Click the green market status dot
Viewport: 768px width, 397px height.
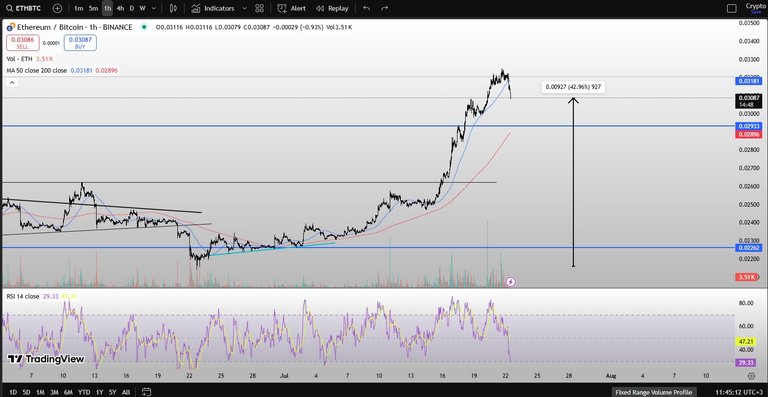[144, 27]
